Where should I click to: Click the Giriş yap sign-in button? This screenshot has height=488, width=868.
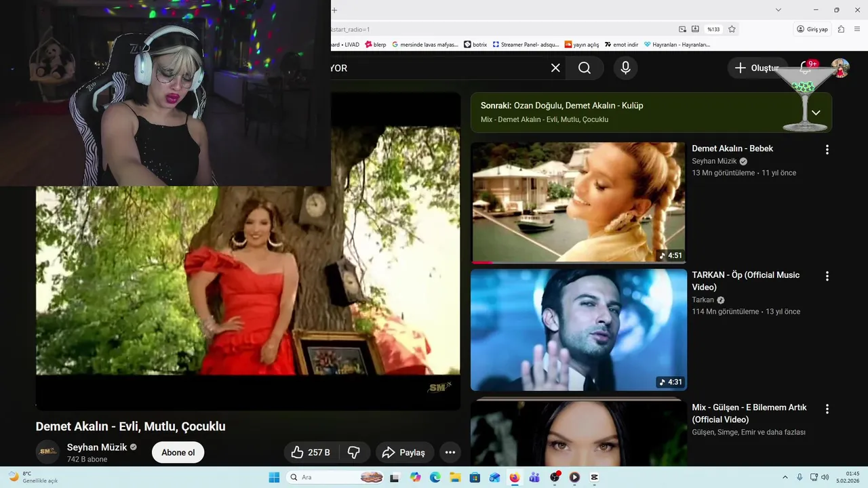[x=812, y=29]
